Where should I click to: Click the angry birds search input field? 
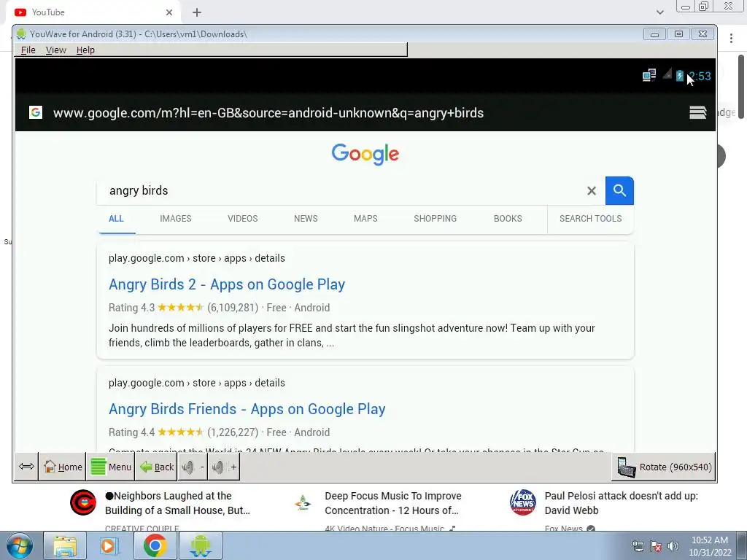(x=341, y=190)
